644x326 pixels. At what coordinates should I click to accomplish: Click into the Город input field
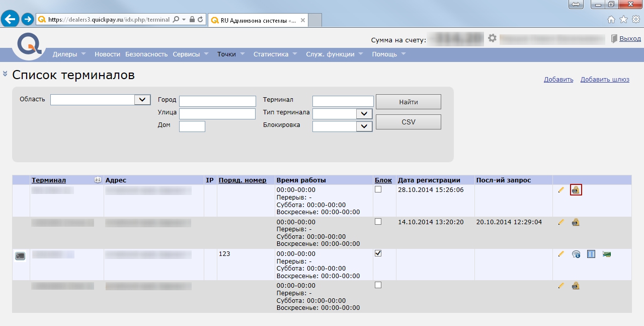click(217, 101)
